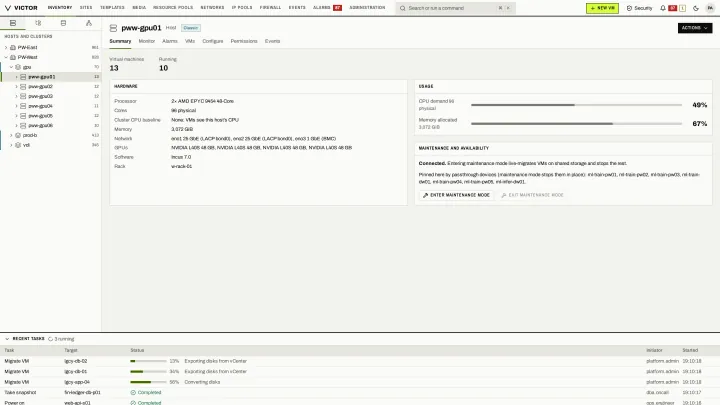The image size is (720, 405).
Task: Click the CPU demand usage bar
Action: 576,105
